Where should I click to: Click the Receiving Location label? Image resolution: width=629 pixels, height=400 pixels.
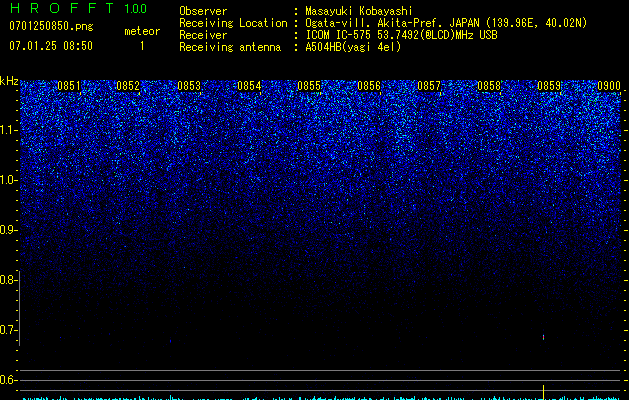233,23
